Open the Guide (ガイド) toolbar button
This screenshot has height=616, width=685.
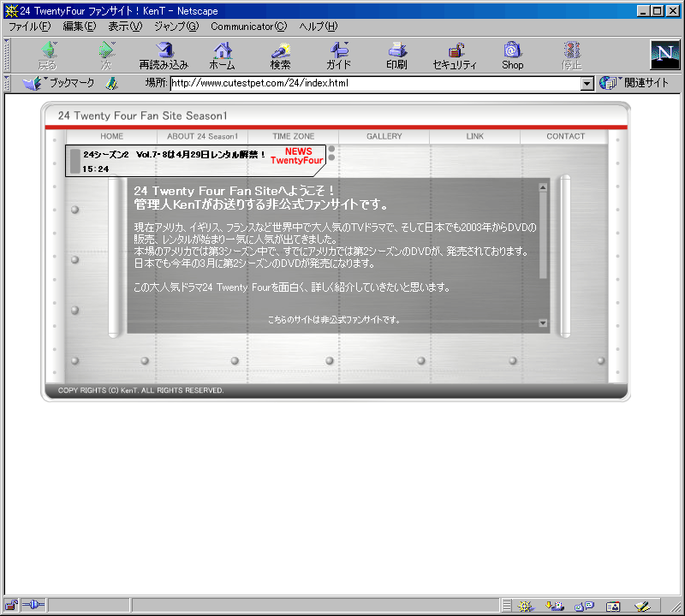point(338,56)
